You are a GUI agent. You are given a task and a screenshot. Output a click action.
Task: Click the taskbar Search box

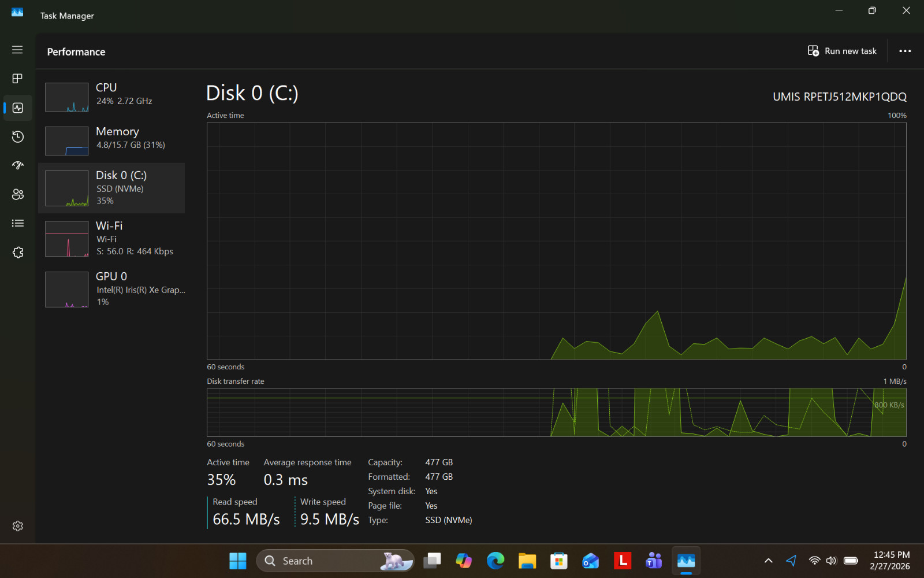click(x=335, y=561)
